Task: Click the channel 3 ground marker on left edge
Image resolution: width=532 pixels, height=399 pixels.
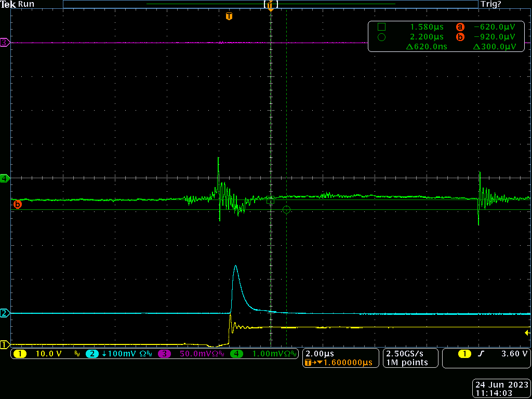Action: click(5, 43)
